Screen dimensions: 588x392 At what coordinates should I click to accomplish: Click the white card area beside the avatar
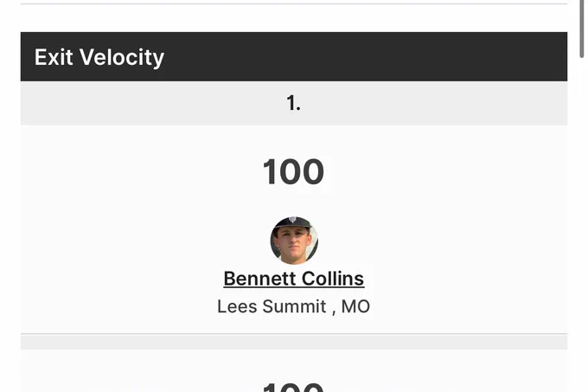click(431, 241)
